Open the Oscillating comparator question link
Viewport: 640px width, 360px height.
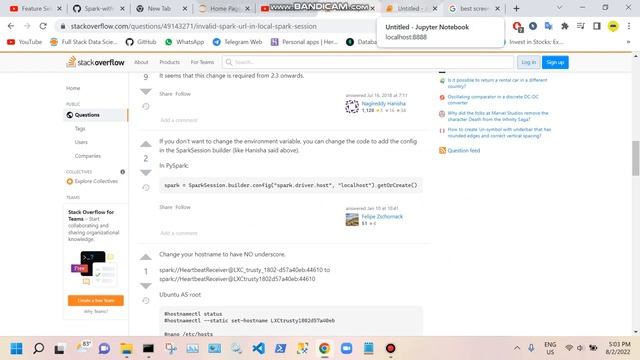[493, 100]
